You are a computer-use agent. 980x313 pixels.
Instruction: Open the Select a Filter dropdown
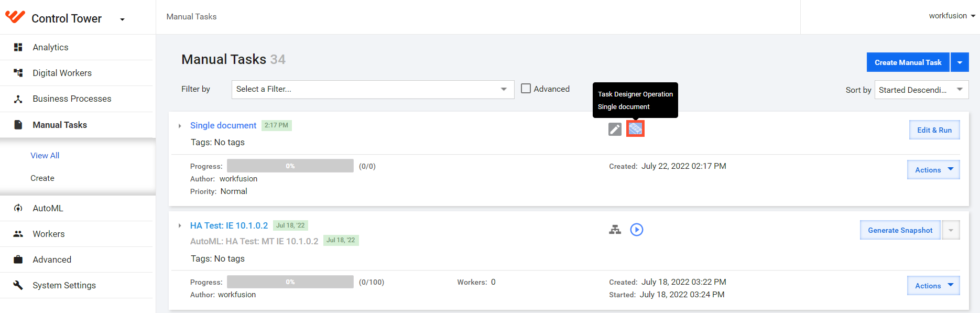pos(373,90)
